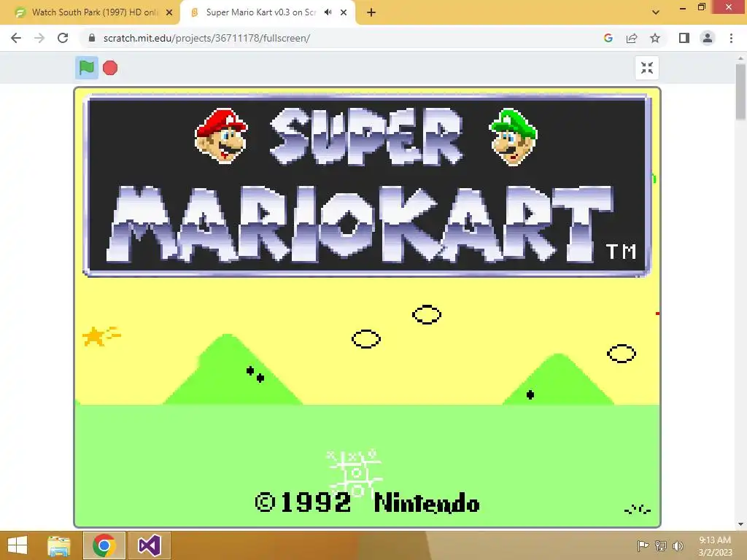This screenshot has height=560, width=747.
Task: Open Visual Studio from the taskbar
Action: pos(150,545)
